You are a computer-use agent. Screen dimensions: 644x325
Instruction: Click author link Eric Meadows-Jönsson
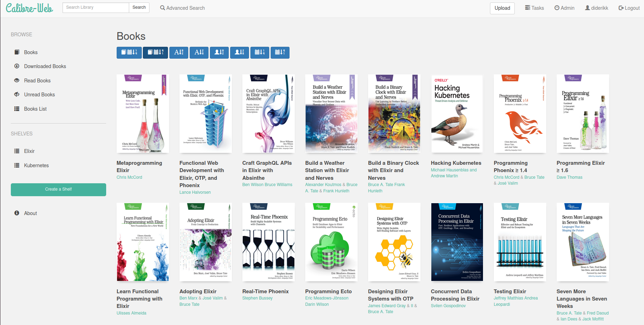[x=327, y=298]
